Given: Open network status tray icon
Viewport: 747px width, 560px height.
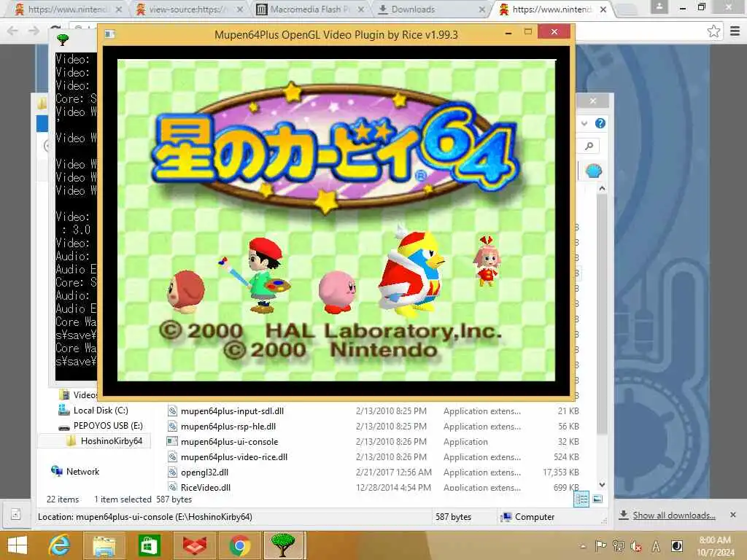Looking at the screenshot, I should [619, 546].
